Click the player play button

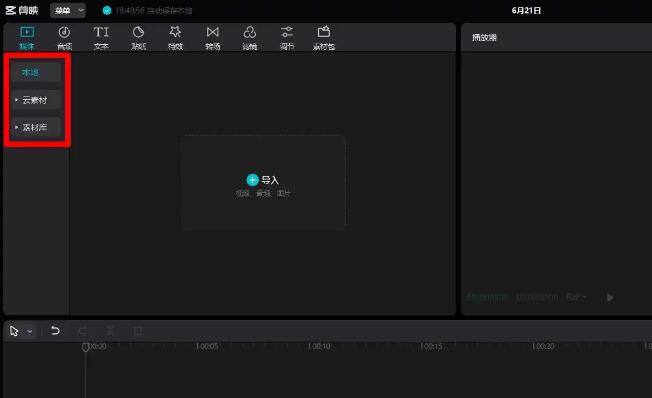tap(610, 297)
